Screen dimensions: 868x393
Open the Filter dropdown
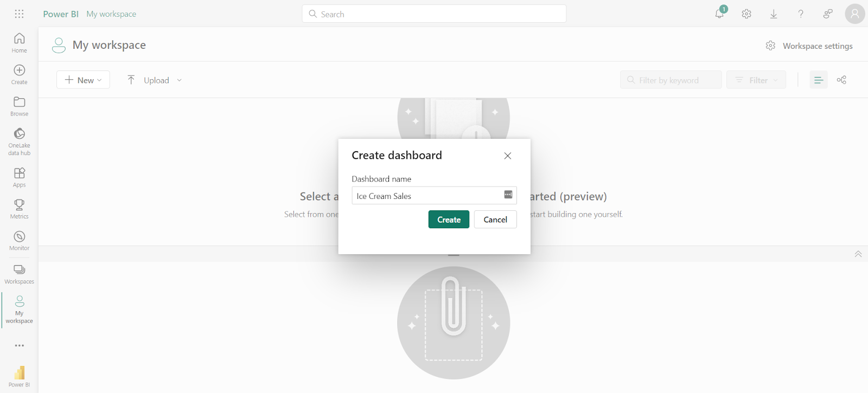[756, 80]
